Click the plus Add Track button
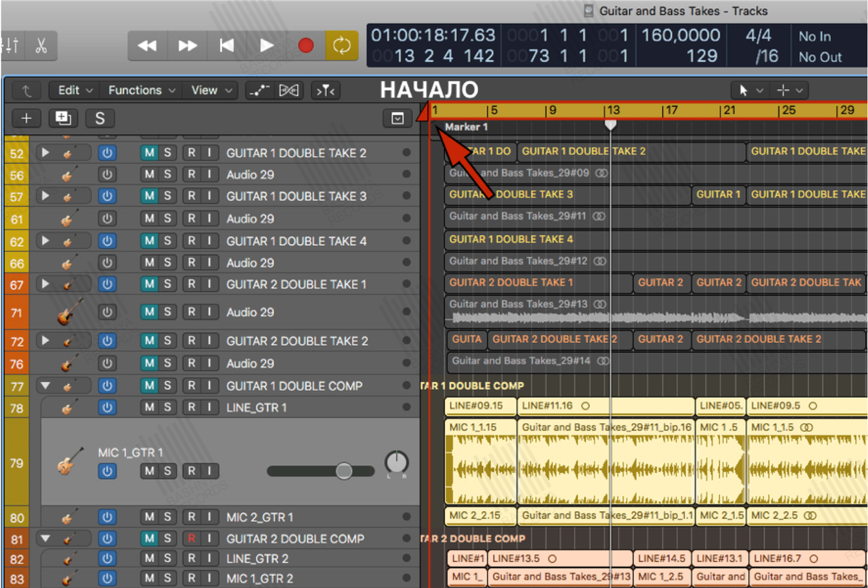The height and width of the screenshot is (588, 868). 27,119
